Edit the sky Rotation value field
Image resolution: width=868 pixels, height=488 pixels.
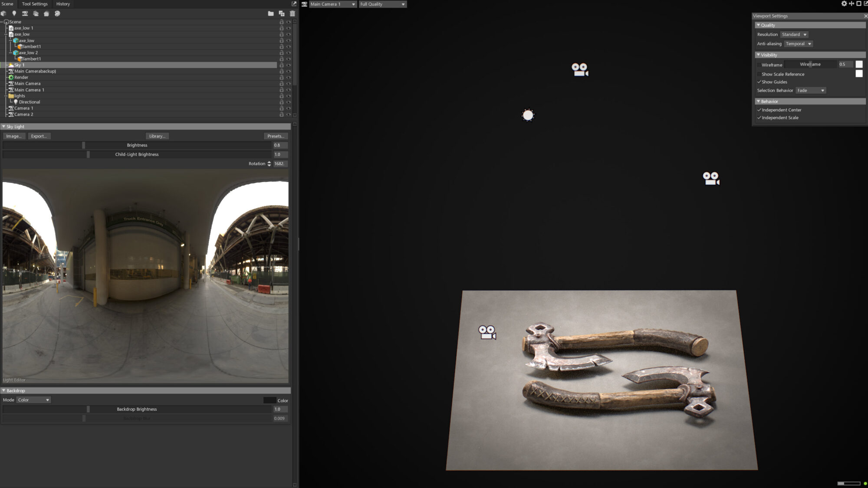[279, 164]
